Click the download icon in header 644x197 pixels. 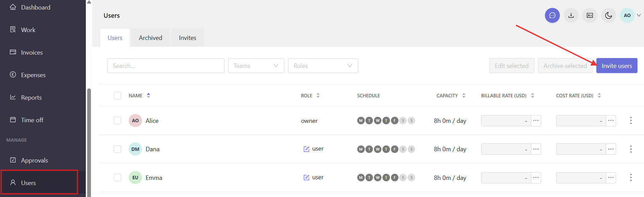pos(571,15)
